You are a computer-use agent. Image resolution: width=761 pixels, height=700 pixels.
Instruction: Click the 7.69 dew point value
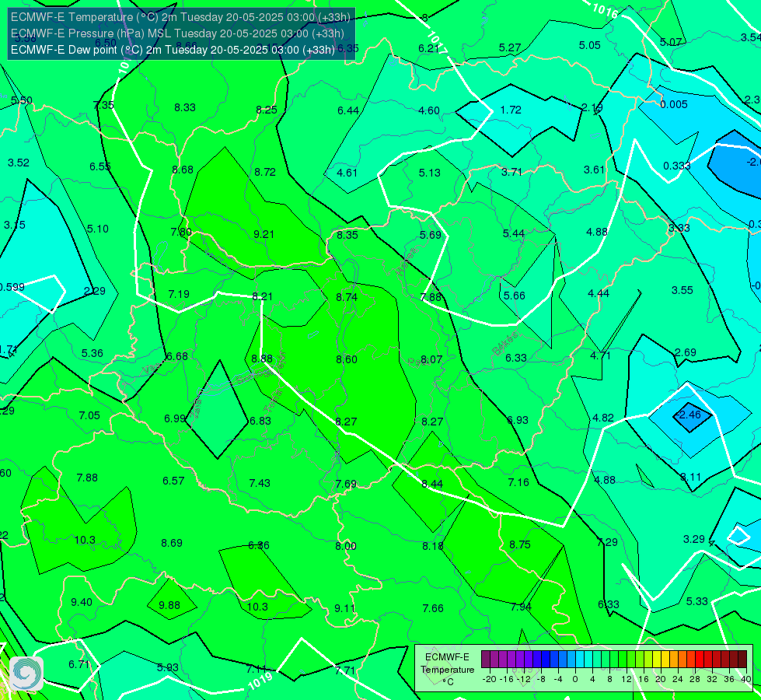[346, 484]
